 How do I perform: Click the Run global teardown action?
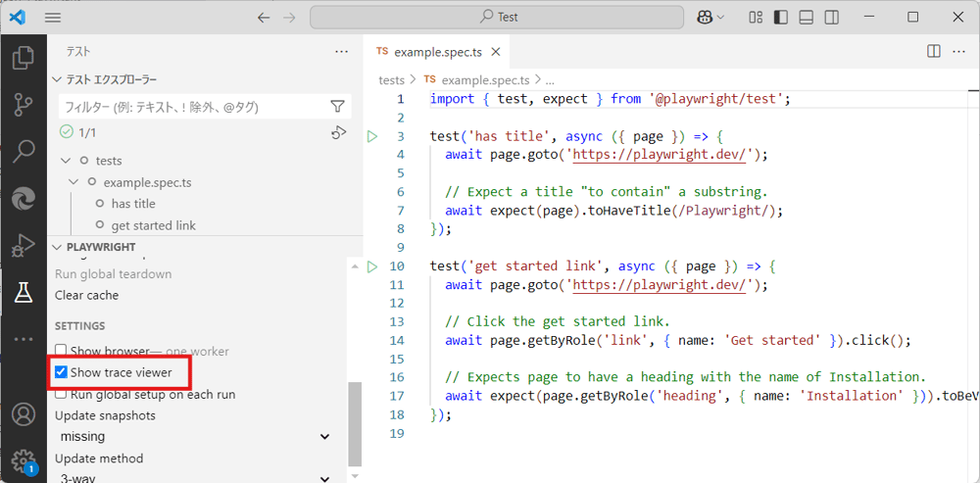113,273
